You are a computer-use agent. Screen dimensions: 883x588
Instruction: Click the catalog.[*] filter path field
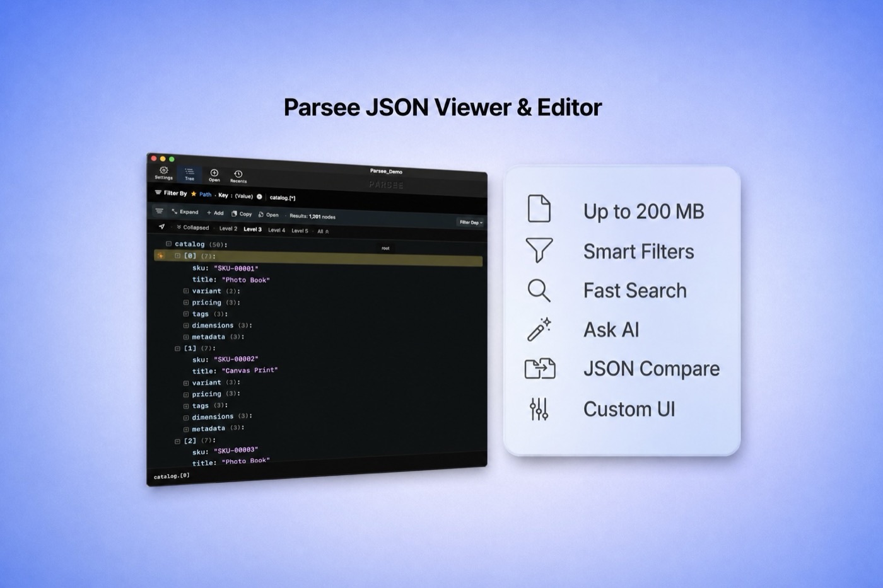[x=283, y=197]
